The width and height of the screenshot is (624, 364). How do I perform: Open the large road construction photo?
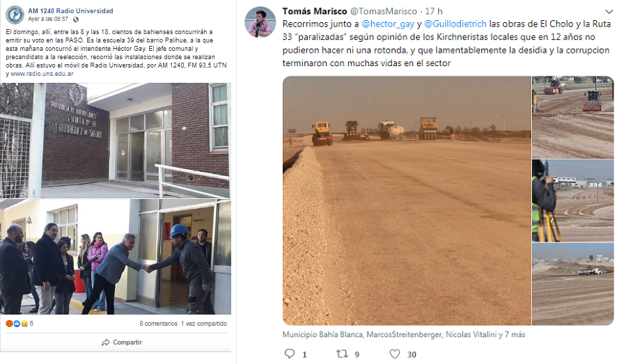point(407,200)
